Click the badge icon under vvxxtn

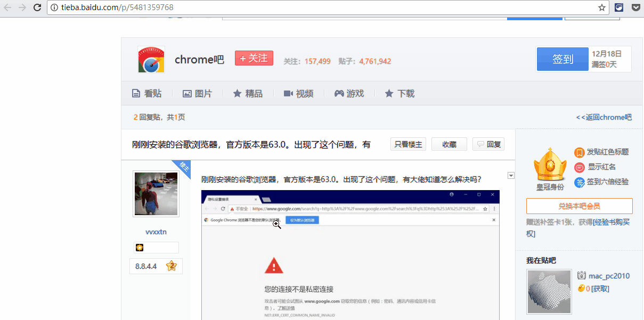click(140, 248)
